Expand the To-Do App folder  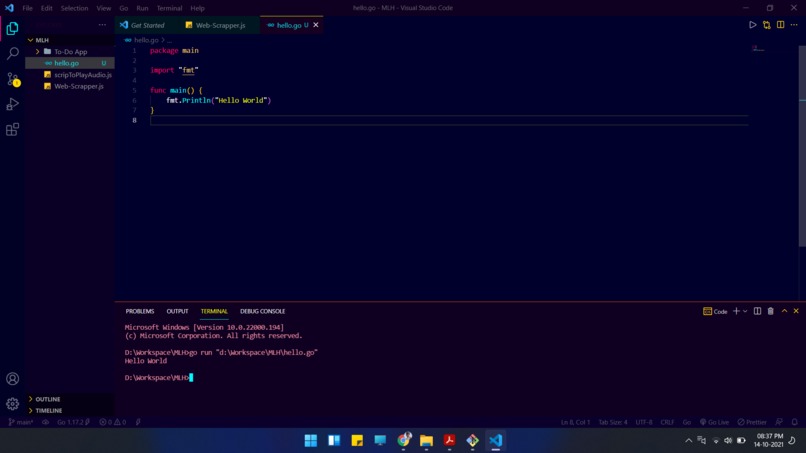point(70,51)
